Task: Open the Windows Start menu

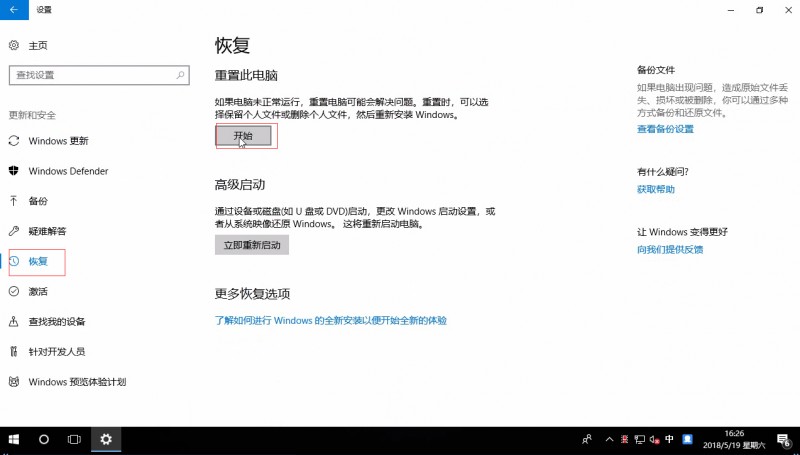Action: 14,439
